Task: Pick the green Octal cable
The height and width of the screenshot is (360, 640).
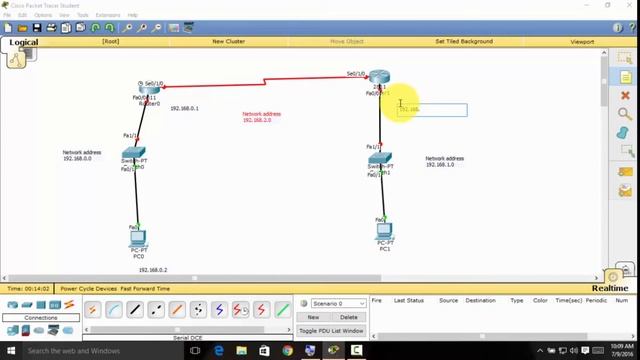Action: 283,310
